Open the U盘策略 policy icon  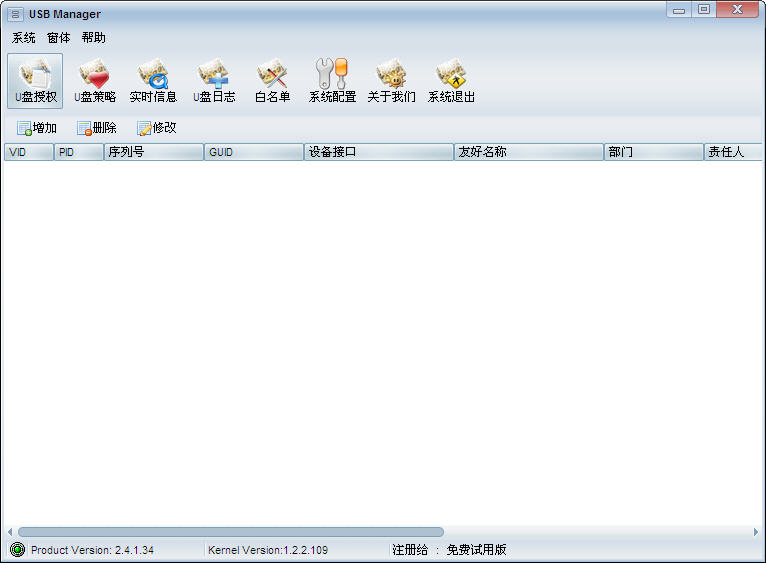(x=94, y=80)
